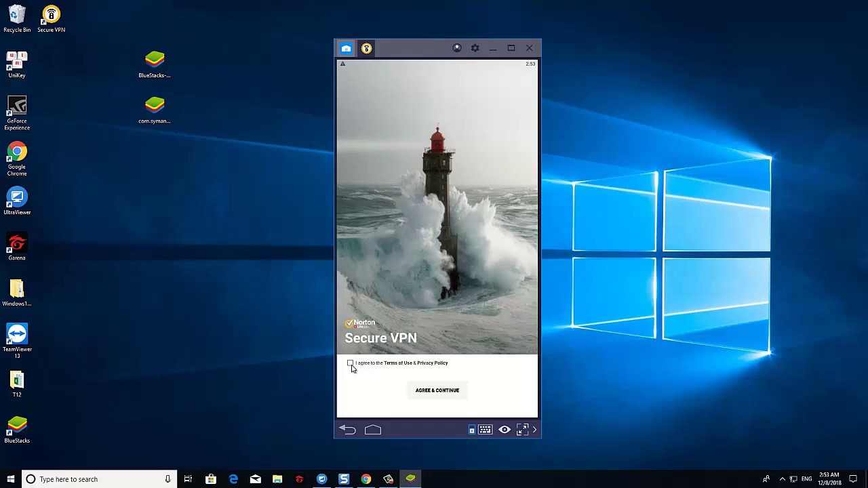The height and width of the screenshot is (488, 868).
Task: Select the BlueStacks-... installer file icon
Action: pos(155,64)
